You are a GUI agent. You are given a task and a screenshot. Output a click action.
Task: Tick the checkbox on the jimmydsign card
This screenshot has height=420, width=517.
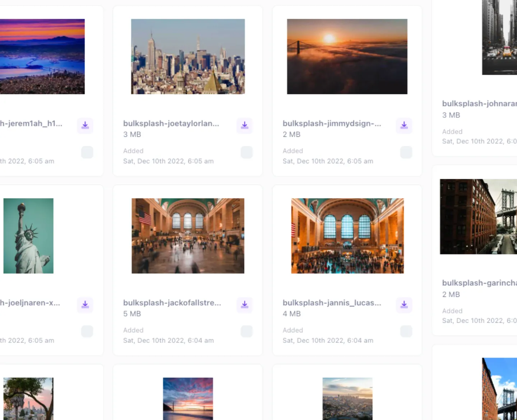point(406,152)
